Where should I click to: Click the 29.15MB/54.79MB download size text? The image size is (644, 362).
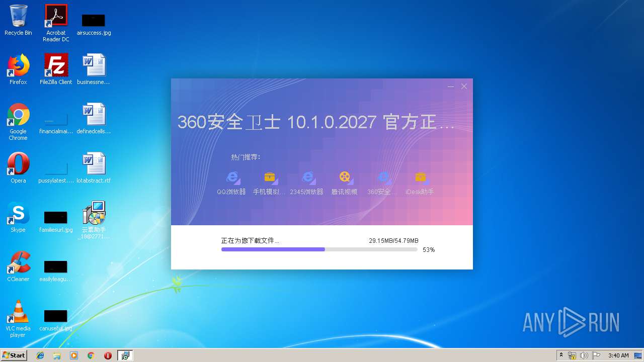(393, 241)
